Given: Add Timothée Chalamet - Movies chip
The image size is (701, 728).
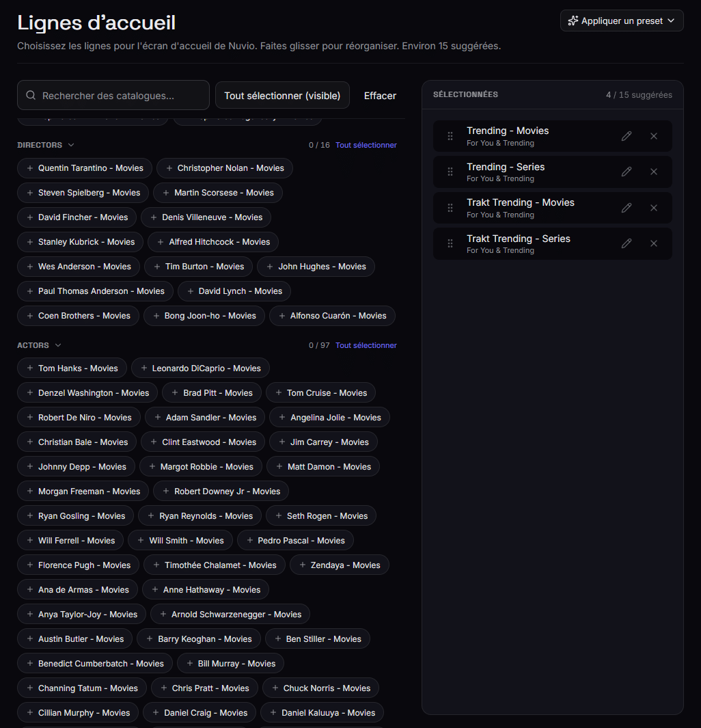Looking at the screenshot, I should click(x=215, y=565).
